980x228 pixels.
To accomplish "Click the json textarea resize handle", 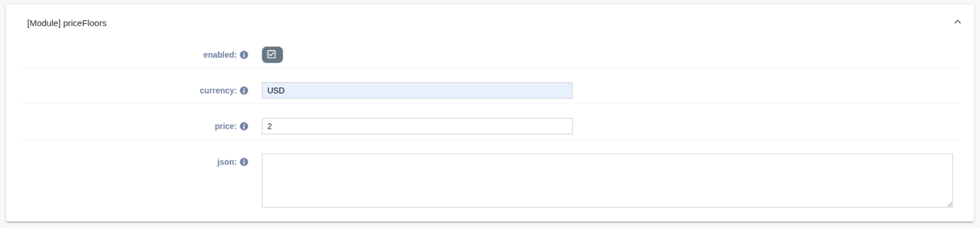I will click(950, 204).
